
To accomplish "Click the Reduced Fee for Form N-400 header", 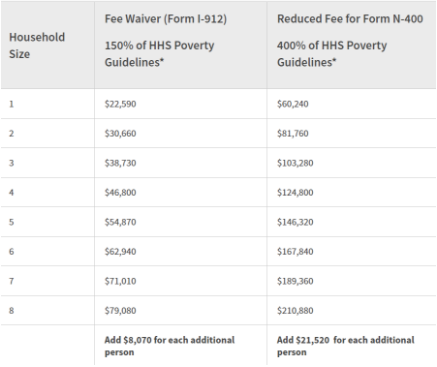I will coord(350,19).
